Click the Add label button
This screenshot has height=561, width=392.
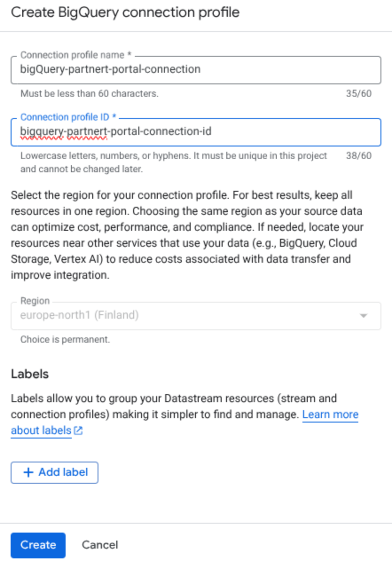[x=55, y=472]
